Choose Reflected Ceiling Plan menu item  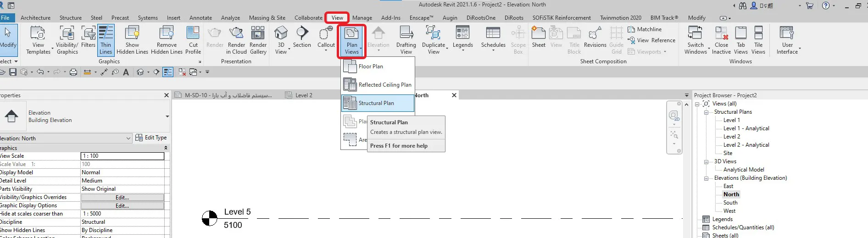pyautogui.click(x=378, y=85)
